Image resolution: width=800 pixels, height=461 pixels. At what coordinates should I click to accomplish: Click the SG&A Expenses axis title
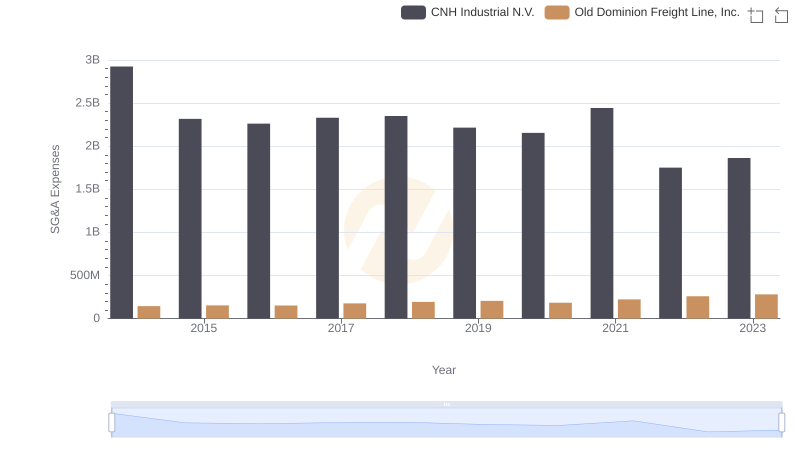(x=56, y=189)
